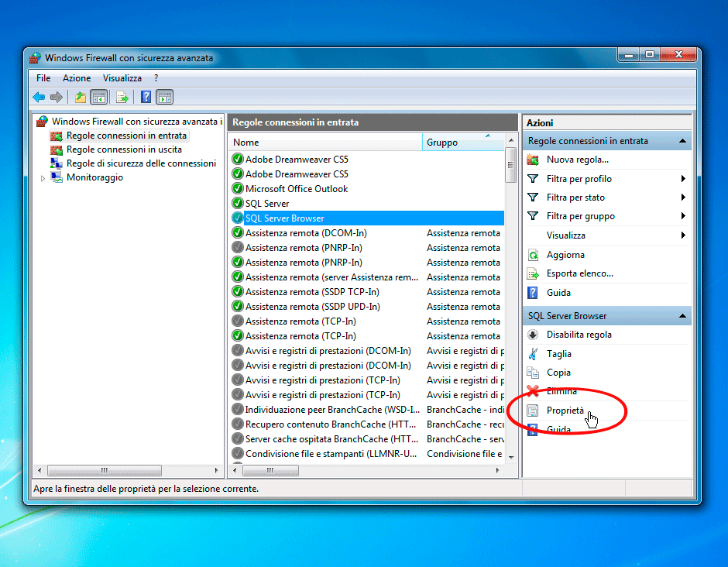Screen dimensions: 728x567
Task: Select Regole connessioni in entrata in the tree
Action: click(x=126, y=136)
